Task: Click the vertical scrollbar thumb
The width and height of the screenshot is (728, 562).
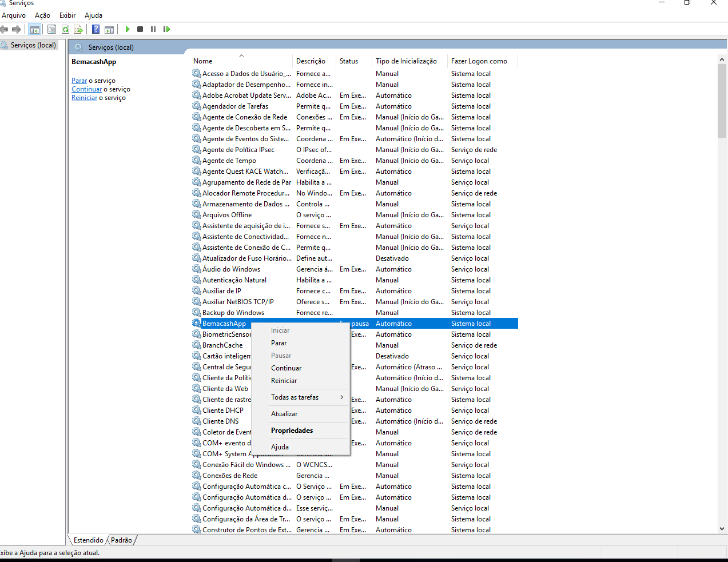Action: coord(722,101)
